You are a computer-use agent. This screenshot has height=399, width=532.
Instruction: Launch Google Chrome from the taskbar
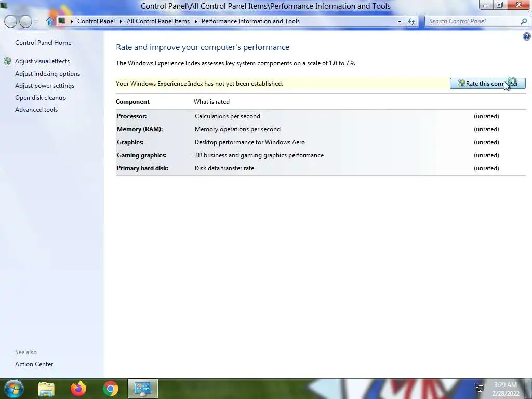111,389
